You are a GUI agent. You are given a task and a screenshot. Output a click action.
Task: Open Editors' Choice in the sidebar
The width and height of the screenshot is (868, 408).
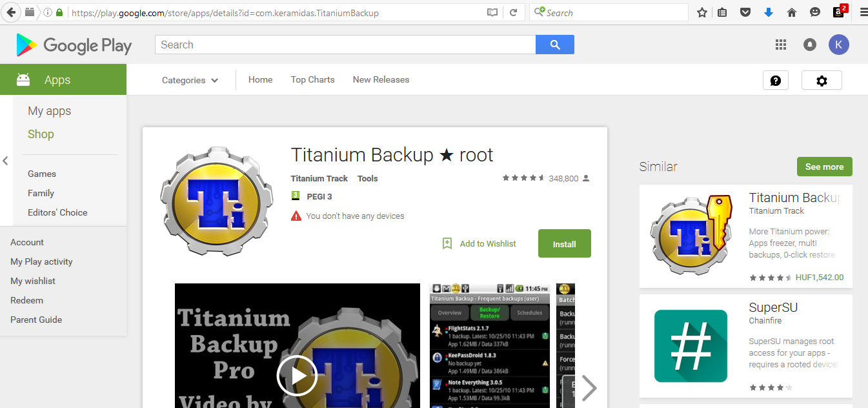57,212
